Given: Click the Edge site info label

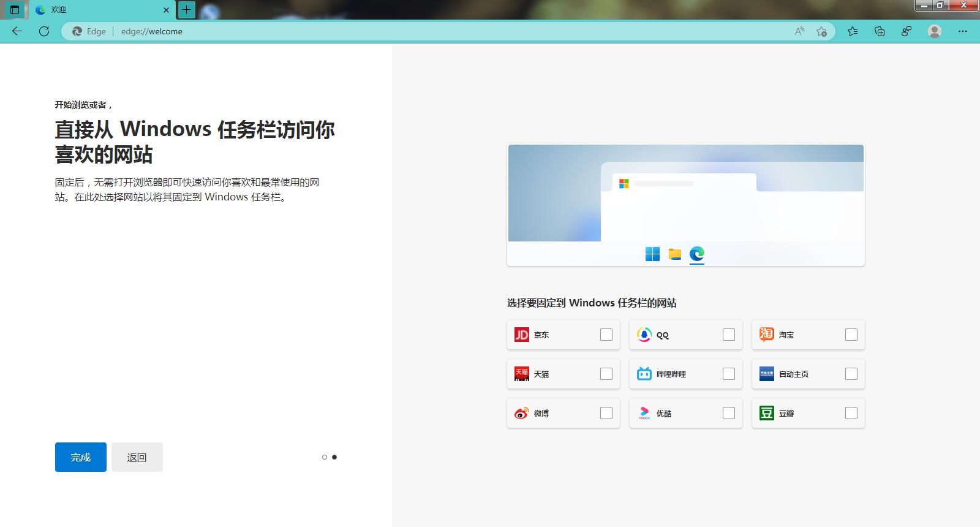Looking at the screenshot, I should coord(89,31).
